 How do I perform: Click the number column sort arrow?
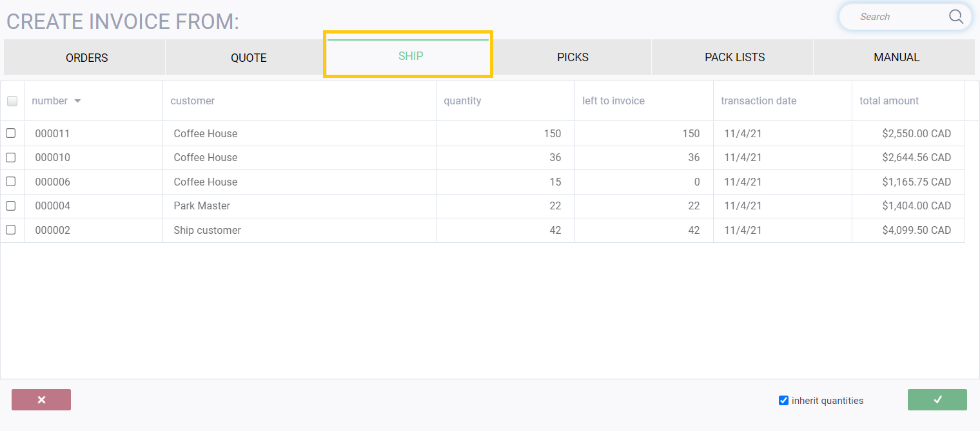coord(77,101)
